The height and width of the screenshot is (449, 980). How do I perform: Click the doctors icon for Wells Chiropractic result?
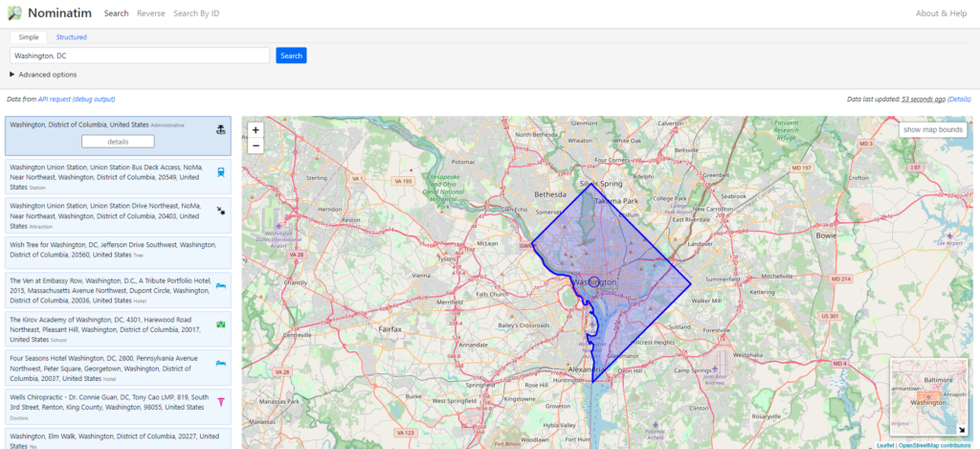[221, 402]
